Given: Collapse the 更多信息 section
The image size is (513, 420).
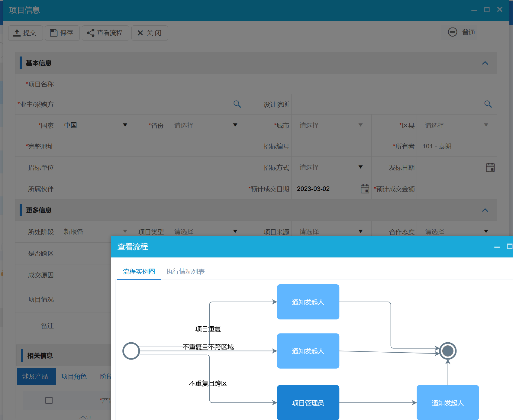Looking at the screenshot, I should point(485,210).
